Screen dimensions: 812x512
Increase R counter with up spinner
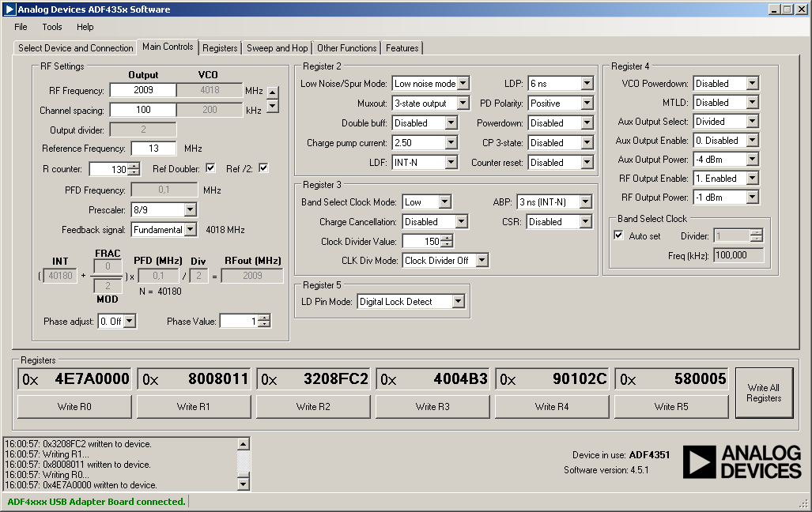click(x=134, y=166)
